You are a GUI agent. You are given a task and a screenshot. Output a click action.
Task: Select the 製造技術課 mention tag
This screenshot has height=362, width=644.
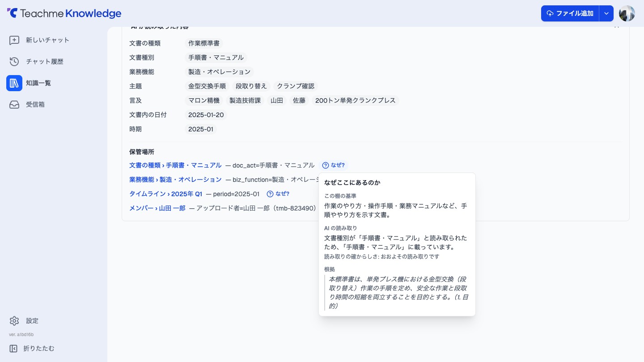point(245,101)
